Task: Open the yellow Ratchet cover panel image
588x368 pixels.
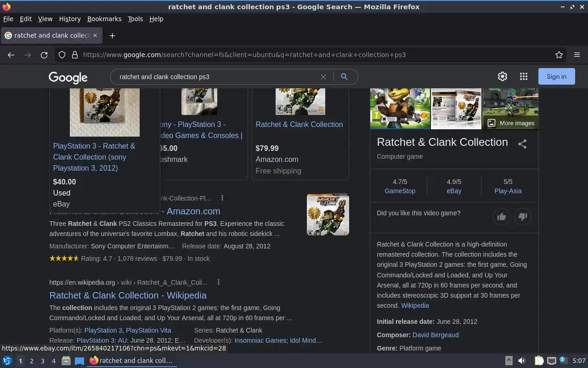Action: point(400,109)
